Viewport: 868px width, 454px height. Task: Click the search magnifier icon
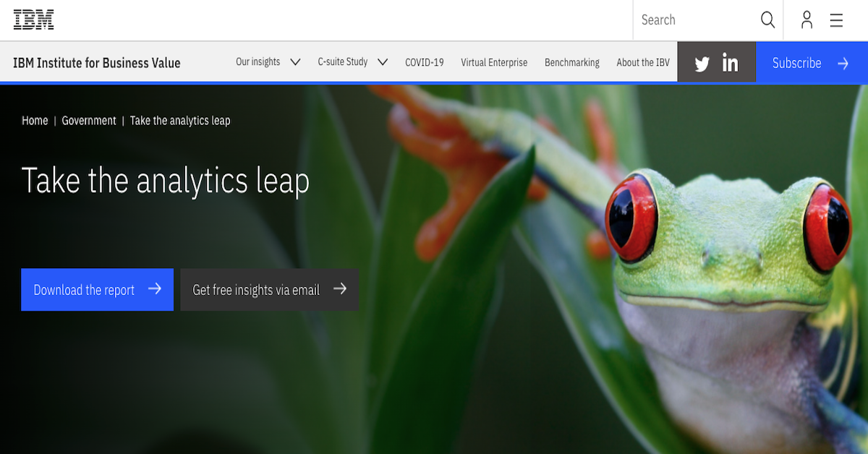[x=767, y=20]
